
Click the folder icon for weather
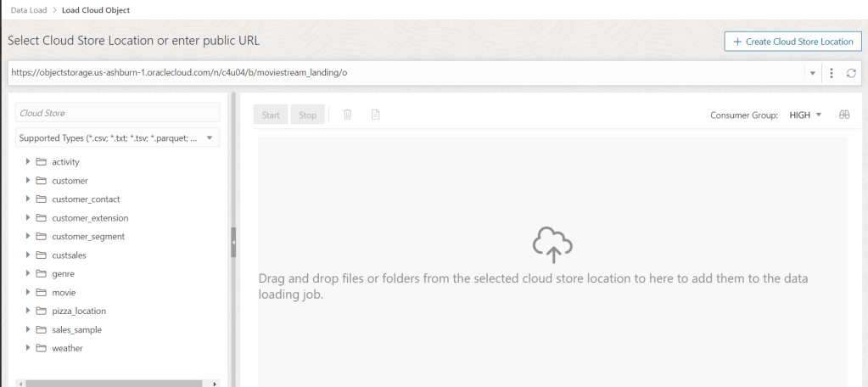[41, 348]
